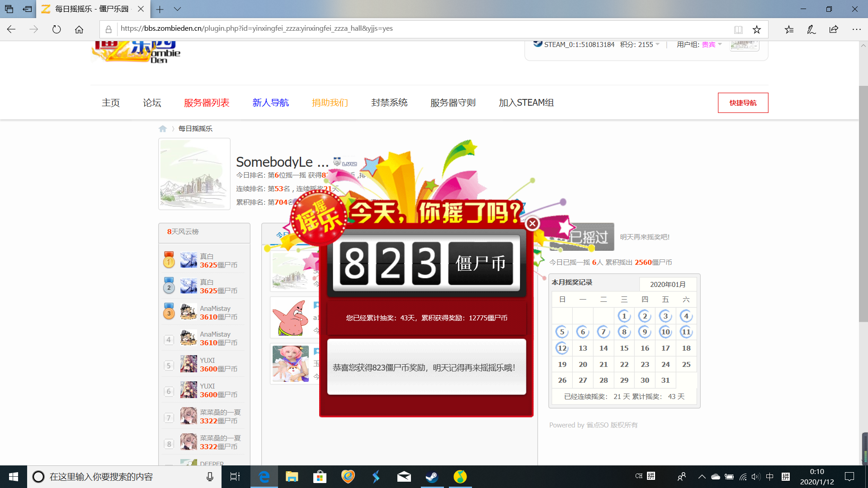Open browser settings and more menu
Viewport: 868px width, 488px height.
(856, 30)
